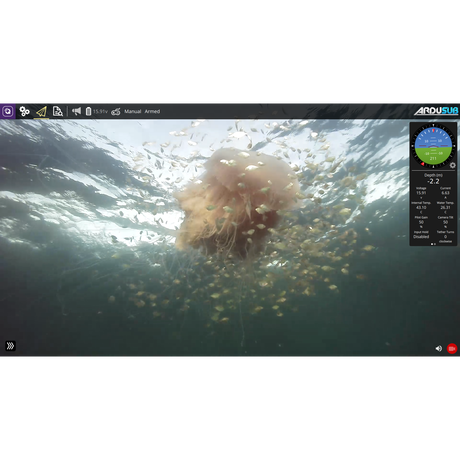460x460 pixels.
Task: Open Vehicle Setup gears icon
Action: (24, 111)
